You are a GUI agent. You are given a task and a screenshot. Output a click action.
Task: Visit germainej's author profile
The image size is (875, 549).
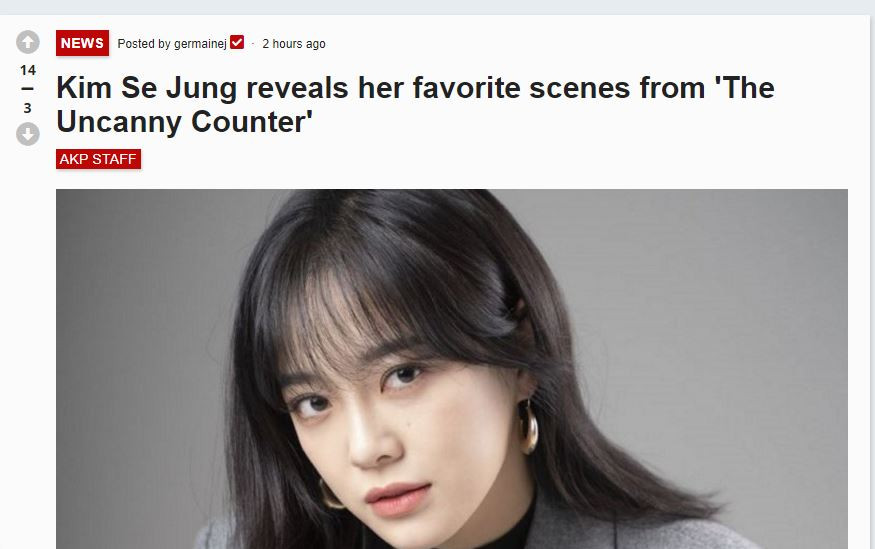pos(200,44)
